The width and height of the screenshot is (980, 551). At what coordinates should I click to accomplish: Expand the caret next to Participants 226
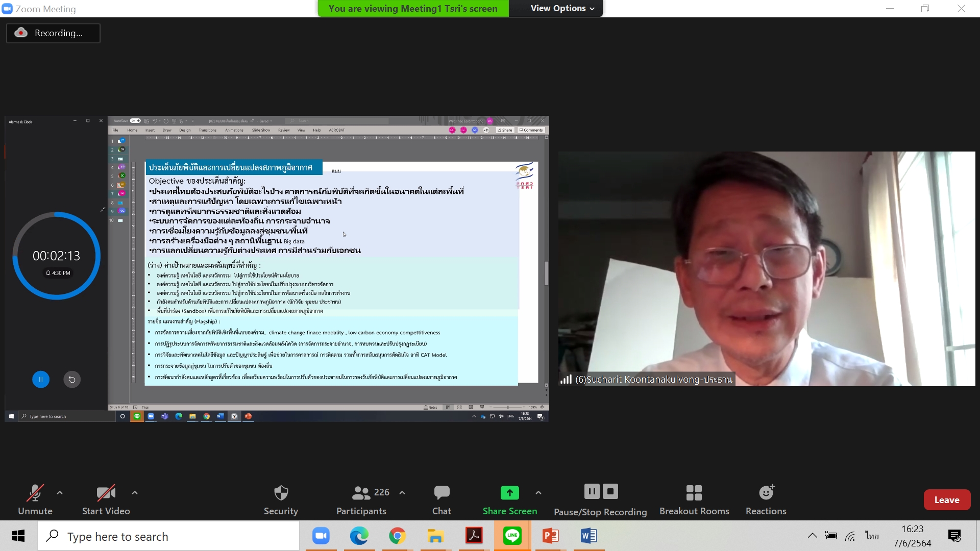click(402, 493)
